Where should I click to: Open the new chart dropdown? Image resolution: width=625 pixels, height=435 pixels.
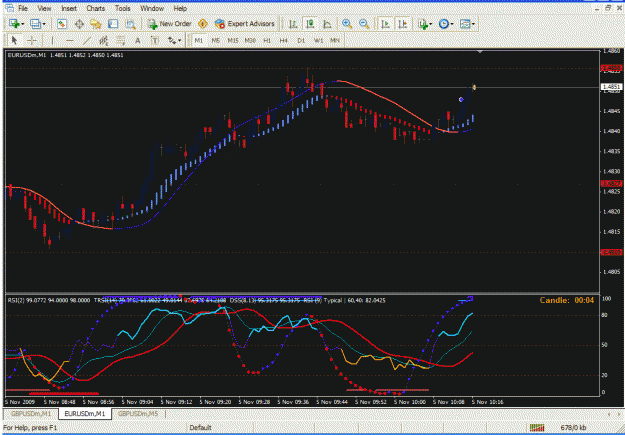(x=16, y=24)
